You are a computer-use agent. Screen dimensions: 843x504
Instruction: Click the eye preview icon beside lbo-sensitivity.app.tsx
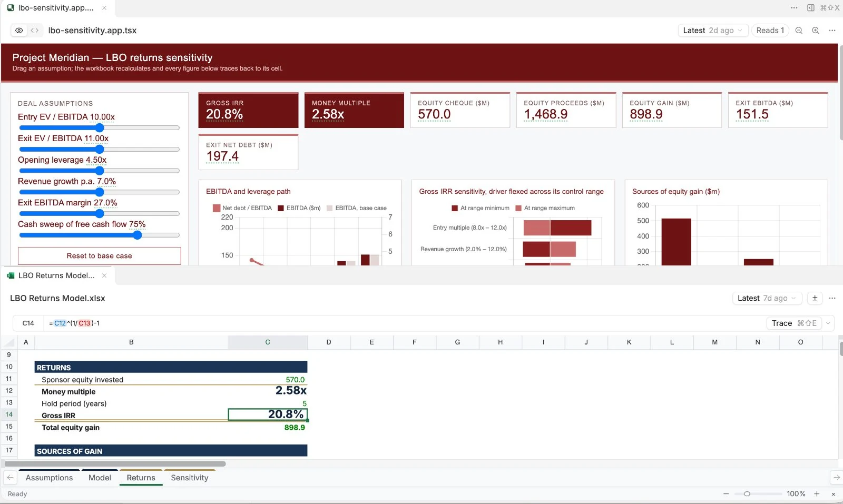(19, 31)
